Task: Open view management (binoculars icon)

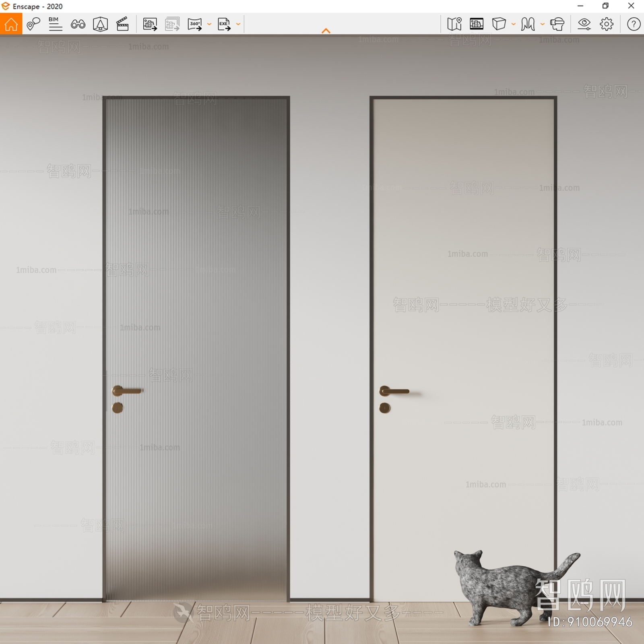Action: 78,24
